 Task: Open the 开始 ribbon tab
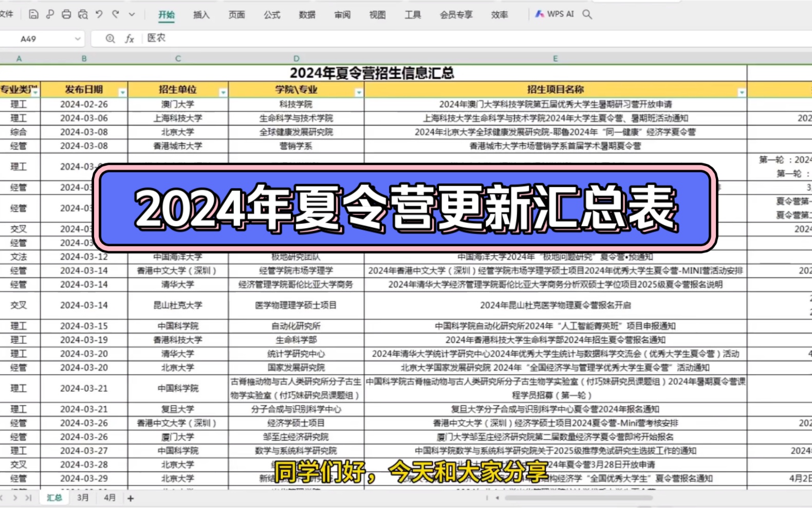167,15
